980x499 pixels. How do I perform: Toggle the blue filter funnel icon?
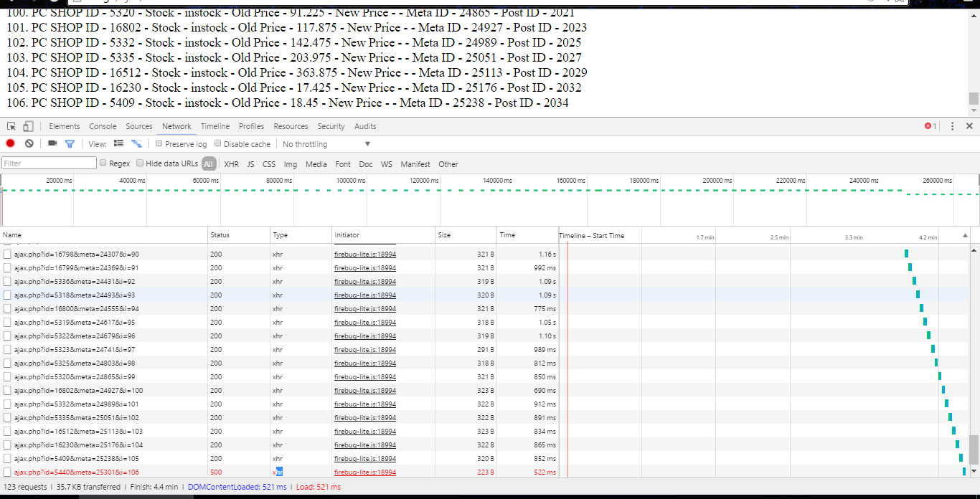click(x=70, y=143)
